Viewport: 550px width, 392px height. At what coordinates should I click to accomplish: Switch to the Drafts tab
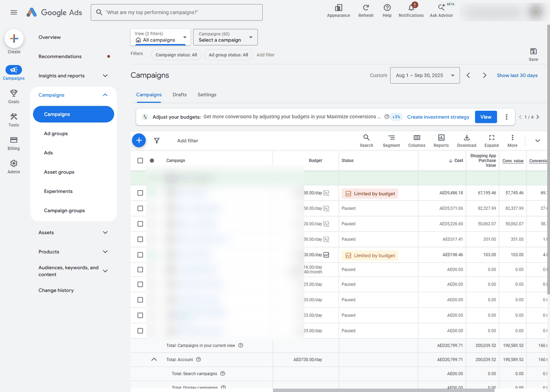(180, 95)
